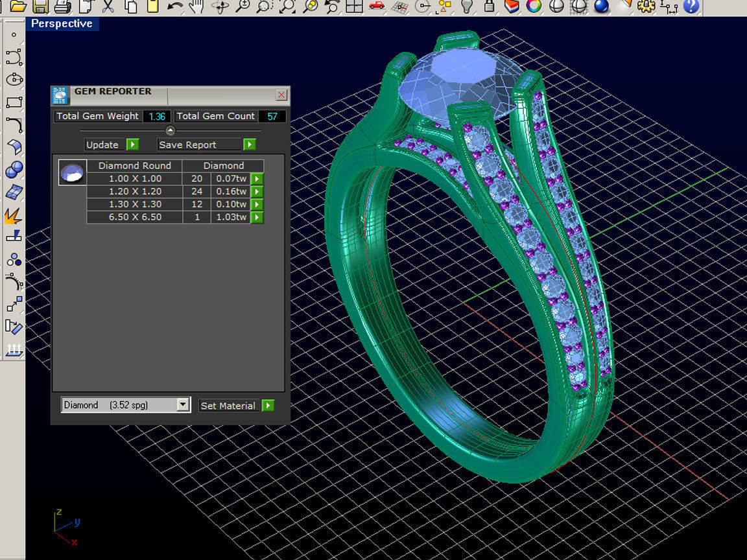The height and width of the screenshot is (560, 747).
Task: Click the Select objects shapes icon
Action: [x=444, y=6]
